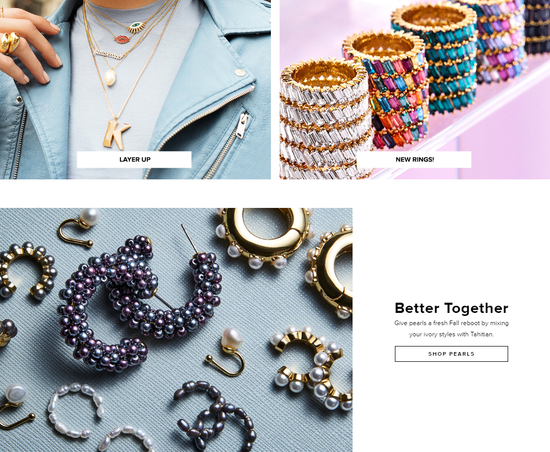Screen dimensions: 550x452
Task: Click the white freshwater pearl hoop
Action: (76, 410)
